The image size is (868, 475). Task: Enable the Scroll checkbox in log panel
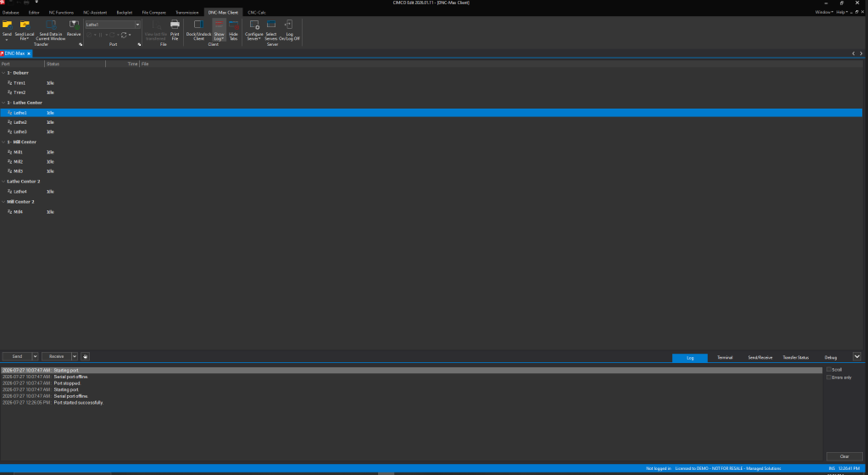[x=829, y=369]
